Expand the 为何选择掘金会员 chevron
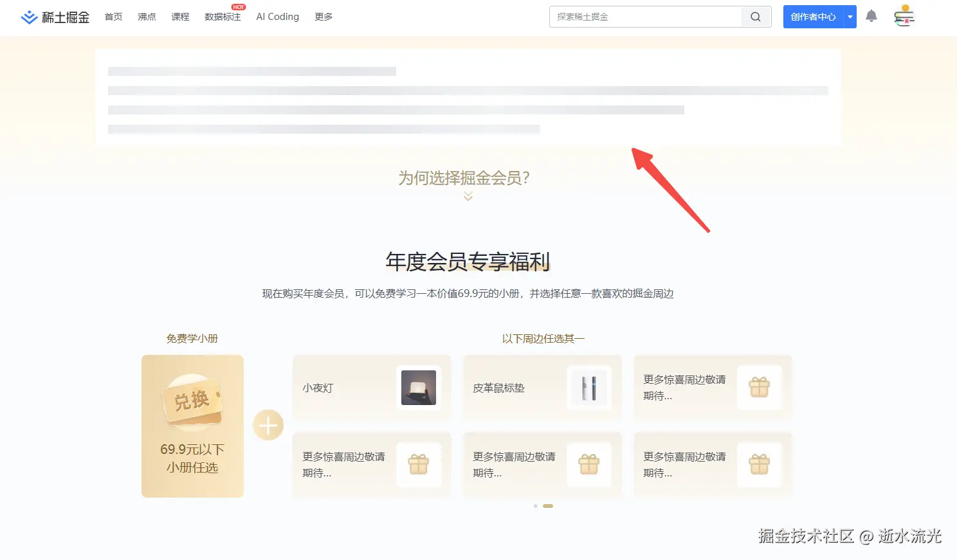Viewport: 957px width, 560px height. click(468, 196)
